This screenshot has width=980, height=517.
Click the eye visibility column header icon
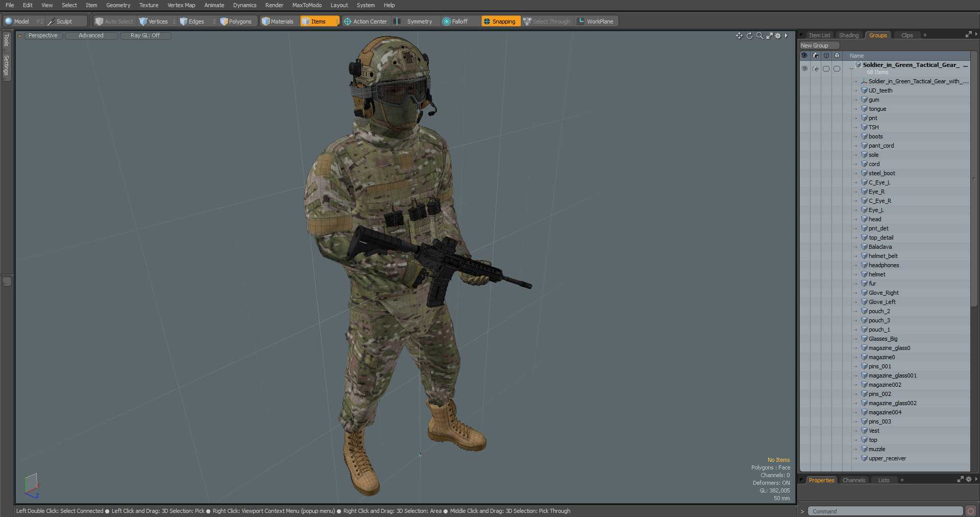[804, 56]
